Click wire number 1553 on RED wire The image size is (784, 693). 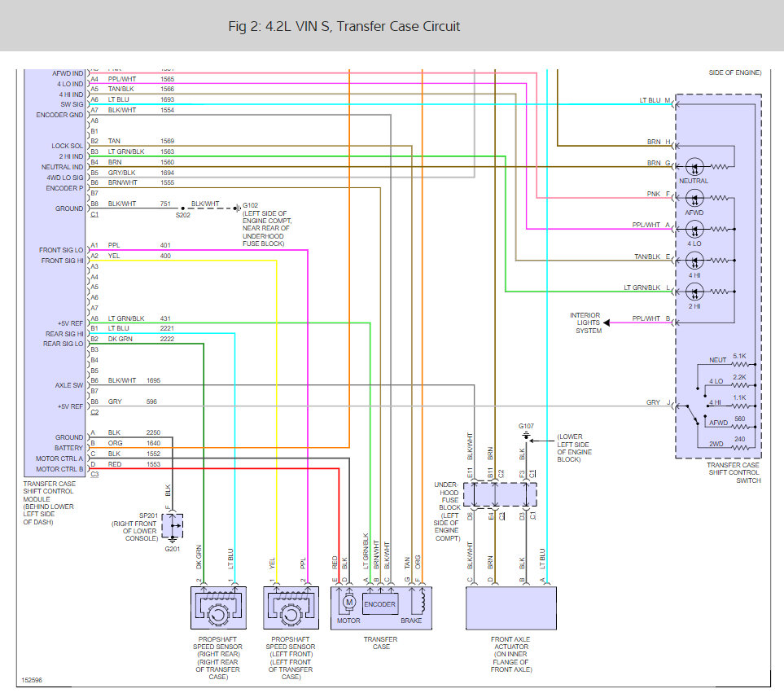click(153, 464)
